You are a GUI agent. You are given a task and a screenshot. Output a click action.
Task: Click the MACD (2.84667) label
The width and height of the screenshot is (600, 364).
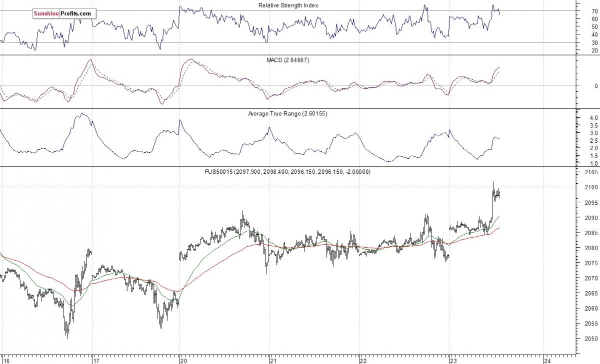pos(288,60)
